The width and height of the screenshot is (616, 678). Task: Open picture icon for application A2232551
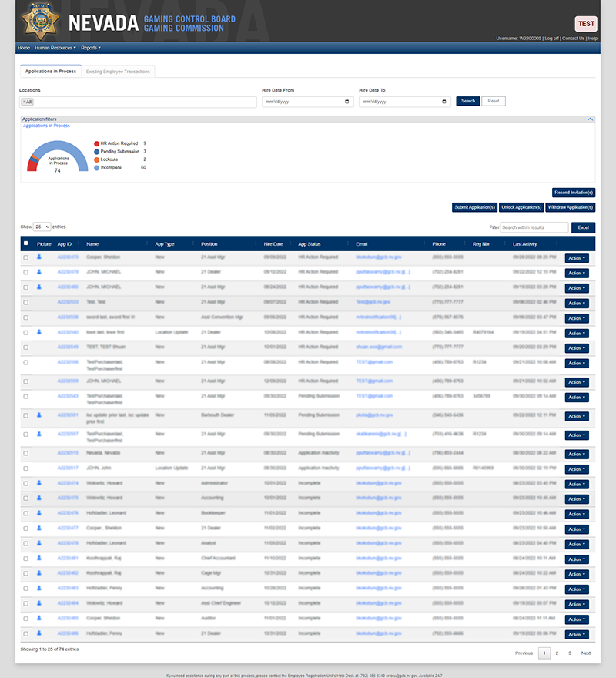(39, 415)
